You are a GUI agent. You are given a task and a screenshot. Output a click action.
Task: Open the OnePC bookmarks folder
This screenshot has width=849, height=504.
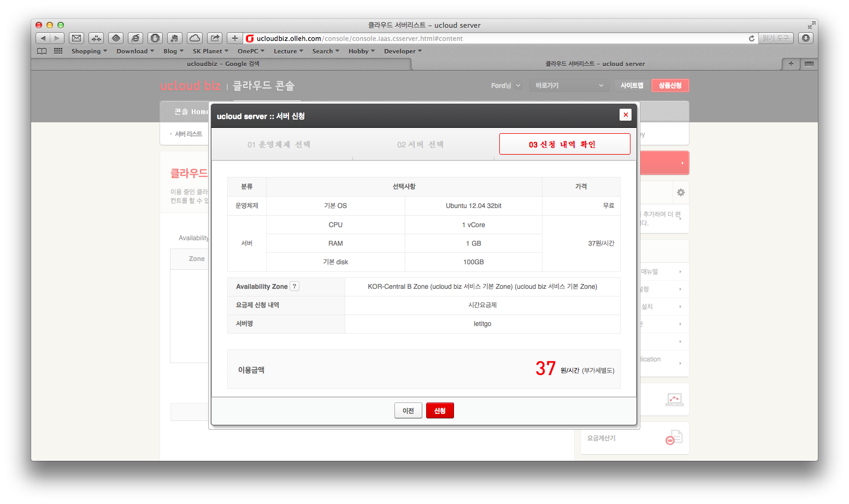[x=251, y=51]
